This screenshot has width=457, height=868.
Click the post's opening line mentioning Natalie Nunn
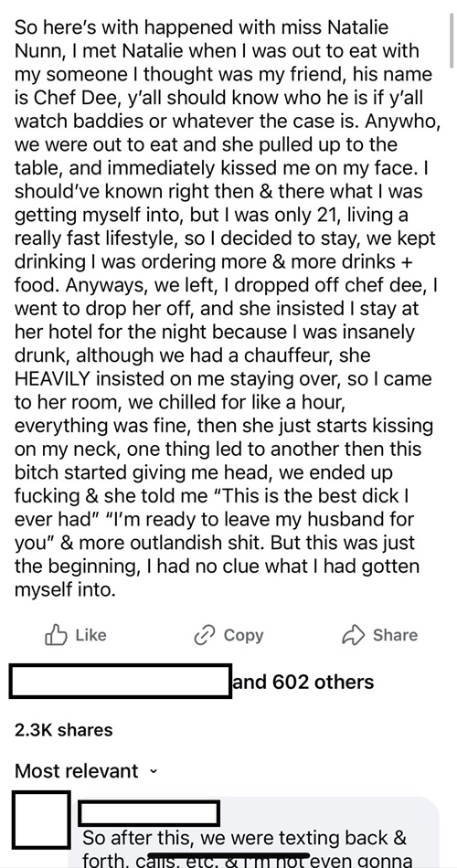tap(201, 26)
